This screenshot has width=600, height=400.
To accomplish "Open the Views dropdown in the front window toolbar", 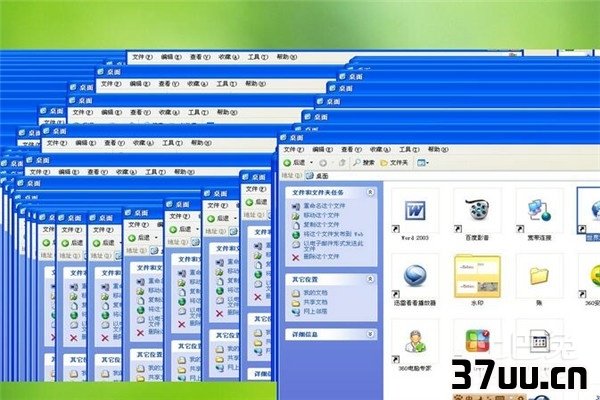I will [x=422, y=163].
